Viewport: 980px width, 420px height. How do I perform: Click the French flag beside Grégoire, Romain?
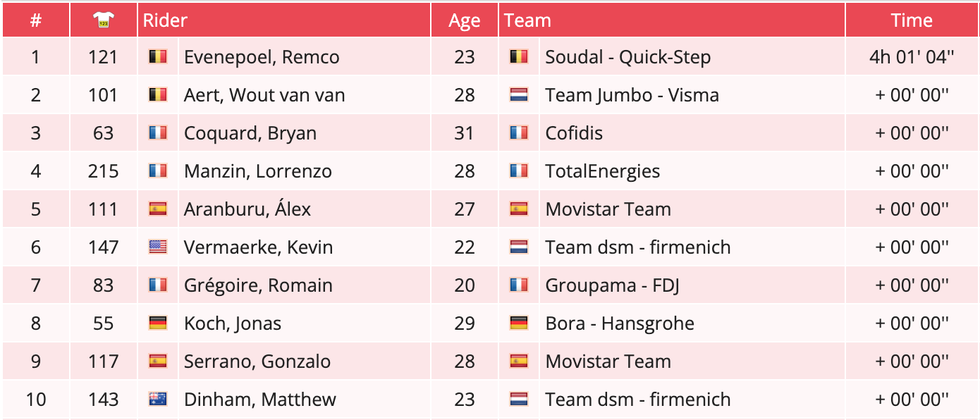click(157, 285)
